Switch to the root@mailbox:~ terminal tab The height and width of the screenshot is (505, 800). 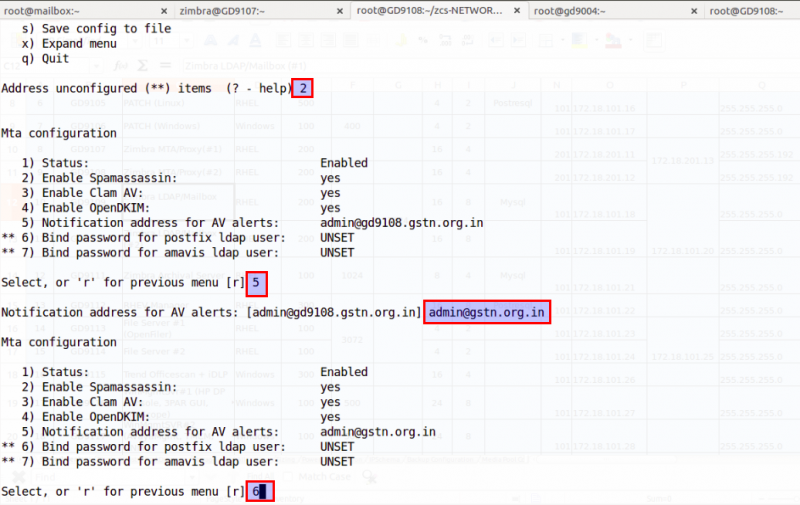pos(86,10)
